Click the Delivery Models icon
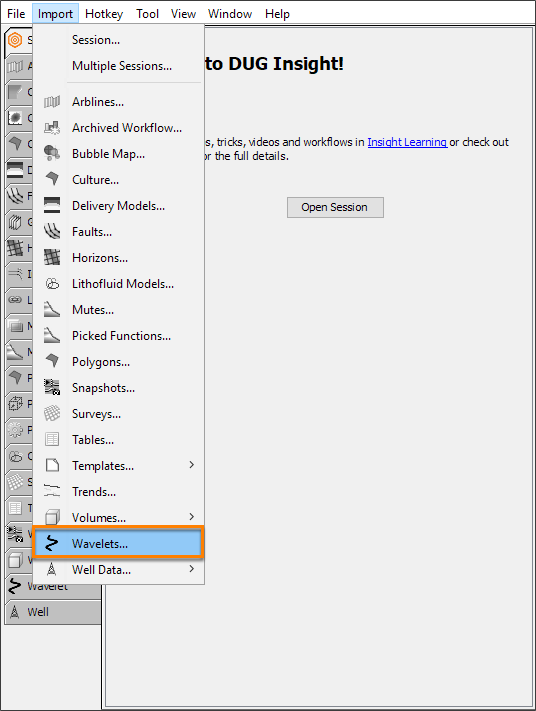This screenshot has height=711, width=536. (52, 205)
